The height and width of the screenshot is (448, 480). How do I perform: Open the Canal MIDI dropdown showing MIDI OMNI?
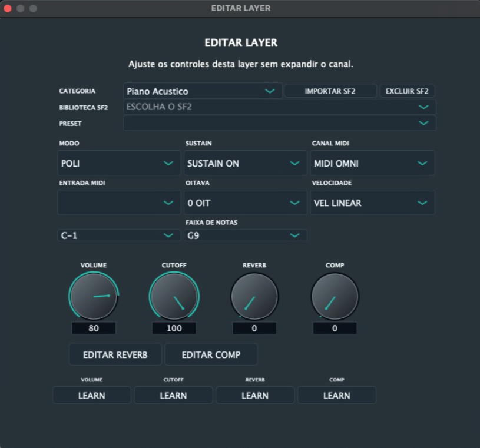coord(373,163)
